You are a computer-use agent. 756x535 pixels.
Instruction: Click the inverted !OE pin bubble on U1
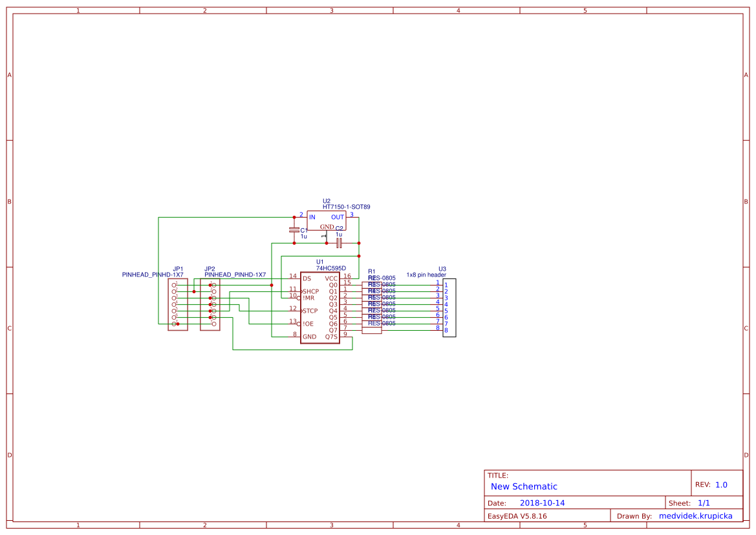point(299,322)
